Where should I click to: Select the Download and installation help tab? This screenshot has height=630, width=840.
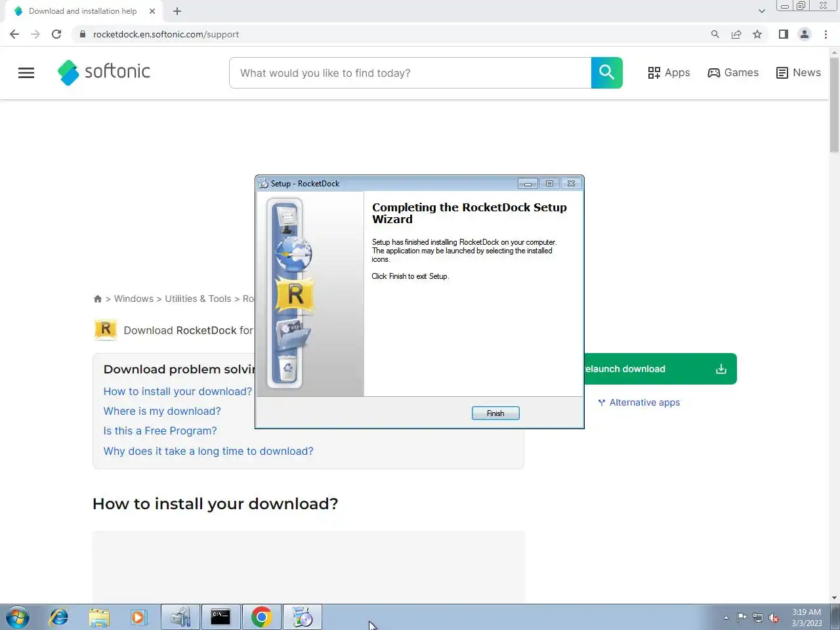[x=83, y=11]
